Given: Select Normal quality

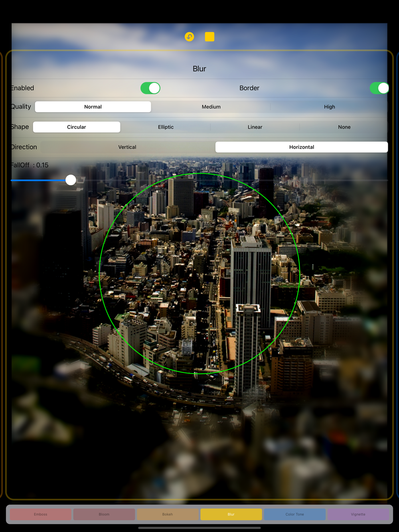Looking at the screenshot, I should click(93, 107).
